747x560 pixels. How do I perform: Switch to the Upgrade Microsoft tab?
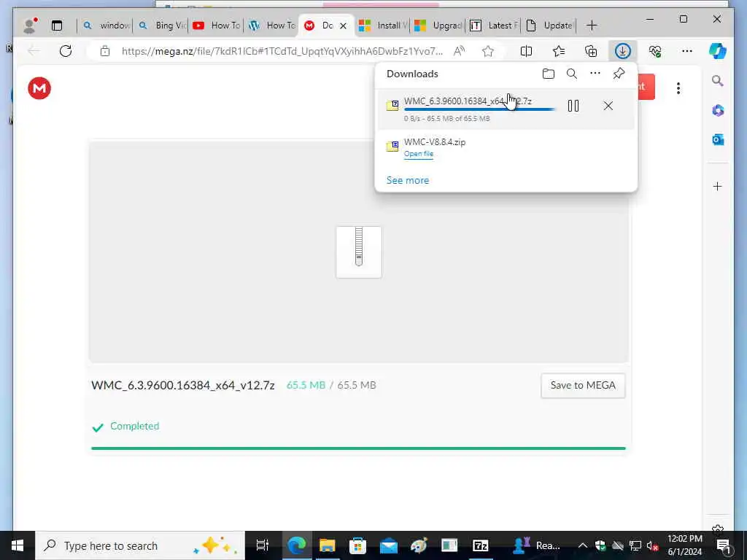[x=438, y=26]
